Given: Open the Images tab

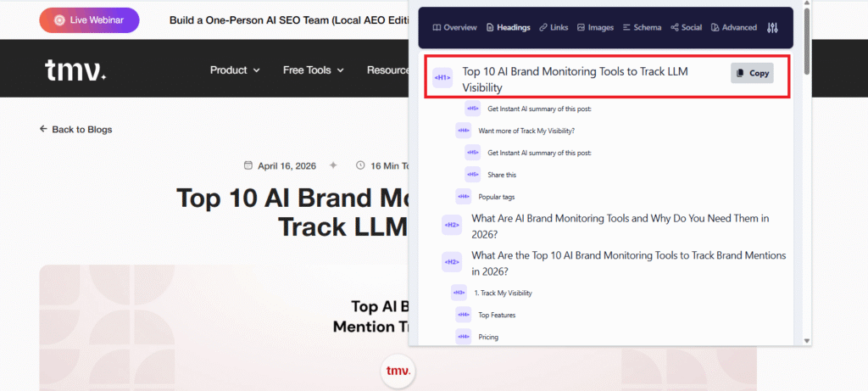Looking at the screenshot, I should click(x=595, y=27).
